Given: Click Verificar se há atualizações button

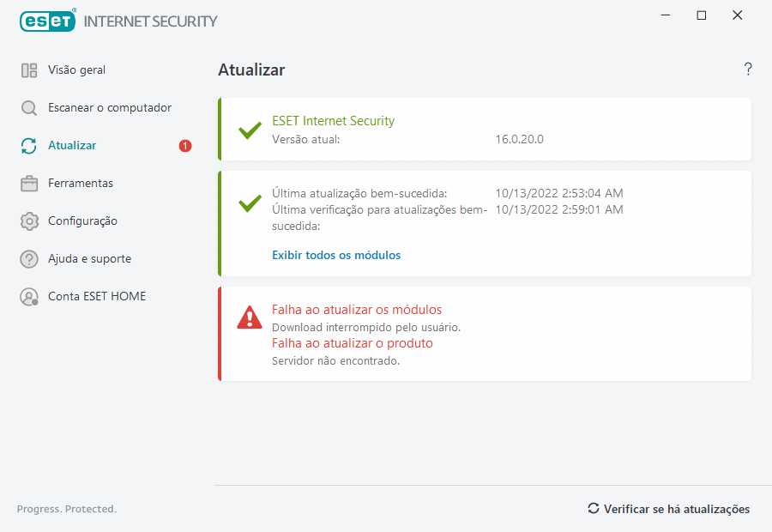Looking at the screenshot, I should (x=668, y=509).
